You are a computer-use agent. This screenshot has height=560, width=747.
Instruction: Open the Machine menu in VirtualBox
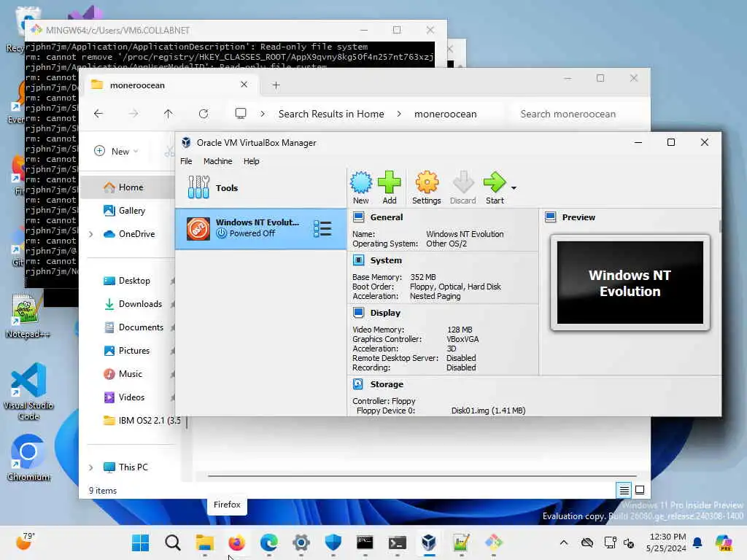tap(217, 161)
